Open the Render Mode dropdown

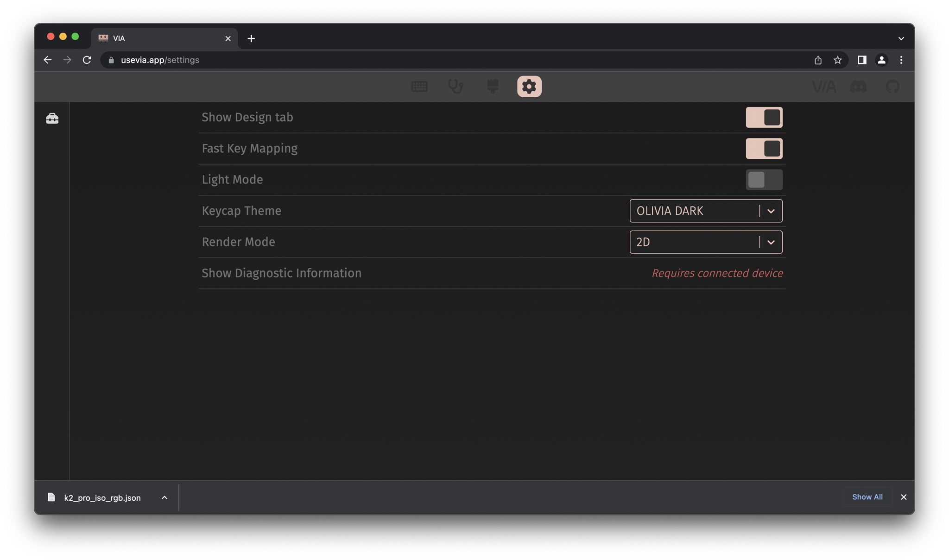click(x=705, y=242)
